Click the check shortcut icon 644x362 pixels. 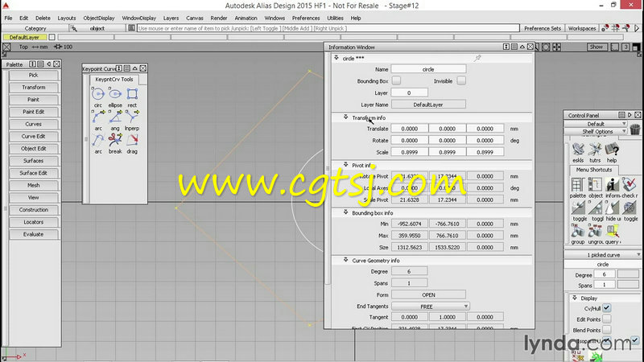tap(629, 185)
